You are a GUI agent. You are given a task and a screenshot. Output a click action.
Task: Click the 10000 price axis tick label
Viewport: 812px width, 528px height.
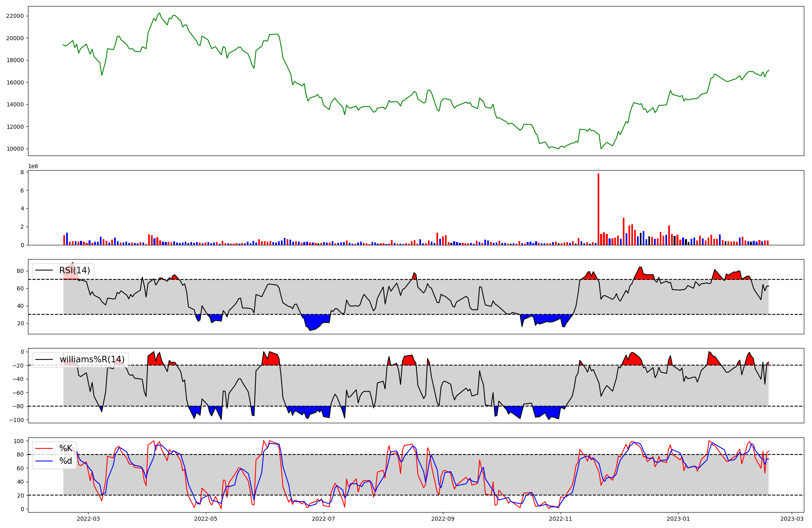(15, 149)
